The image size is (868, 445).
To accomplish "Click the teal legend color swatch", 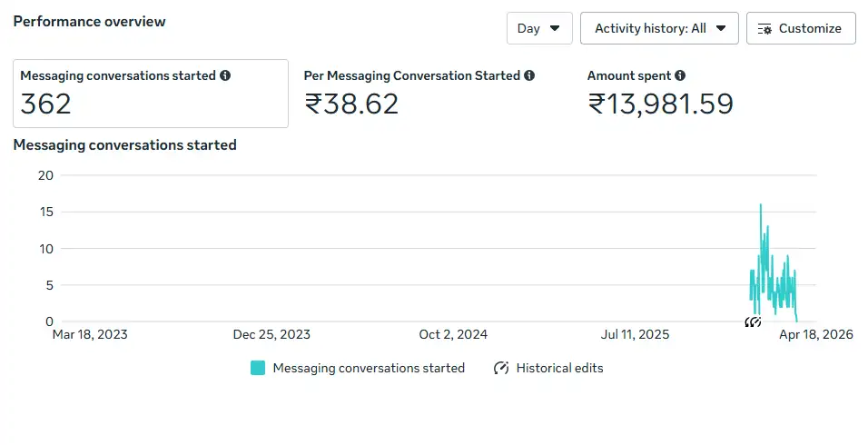I will 258,368.
